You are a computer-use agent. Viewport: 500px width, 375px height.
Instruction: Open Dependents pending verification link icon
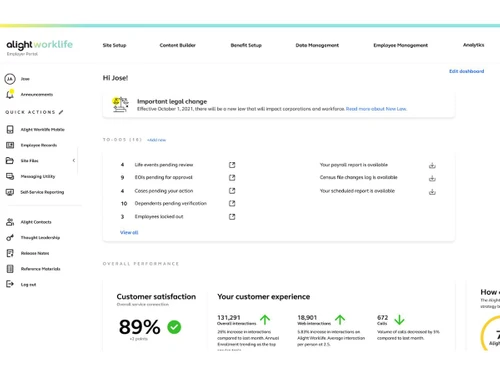pyautogui.click(x=232, y=203)
